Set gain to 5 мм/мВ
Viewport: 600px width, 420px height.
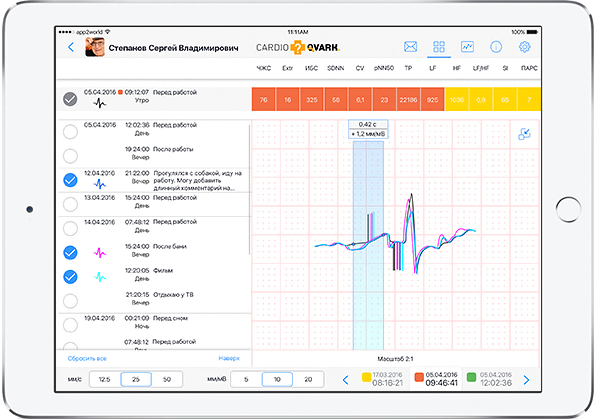246,379
